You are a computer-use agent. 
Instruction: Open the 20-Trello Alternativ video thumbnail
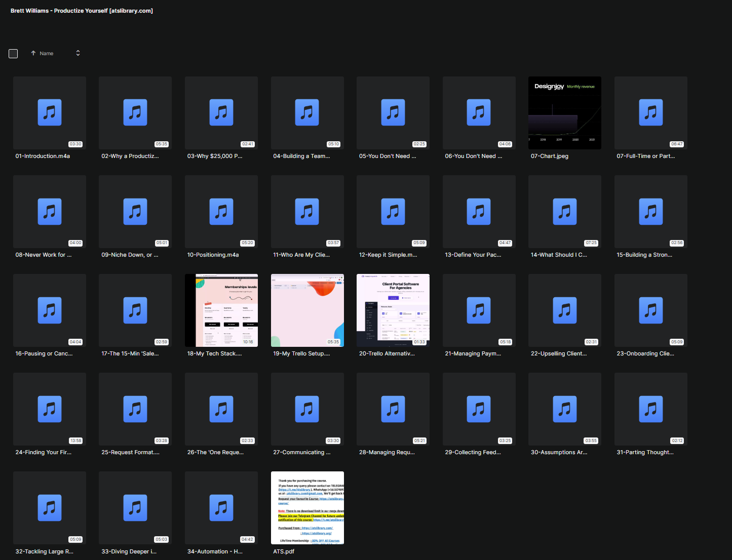click(393, 310)
